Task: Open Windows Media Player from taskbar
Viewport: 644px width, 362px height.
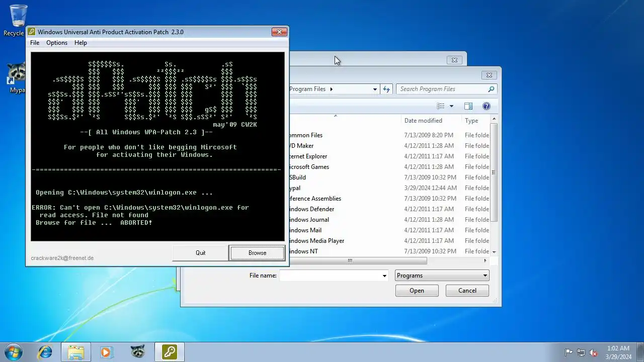Action: coord(106,352)
